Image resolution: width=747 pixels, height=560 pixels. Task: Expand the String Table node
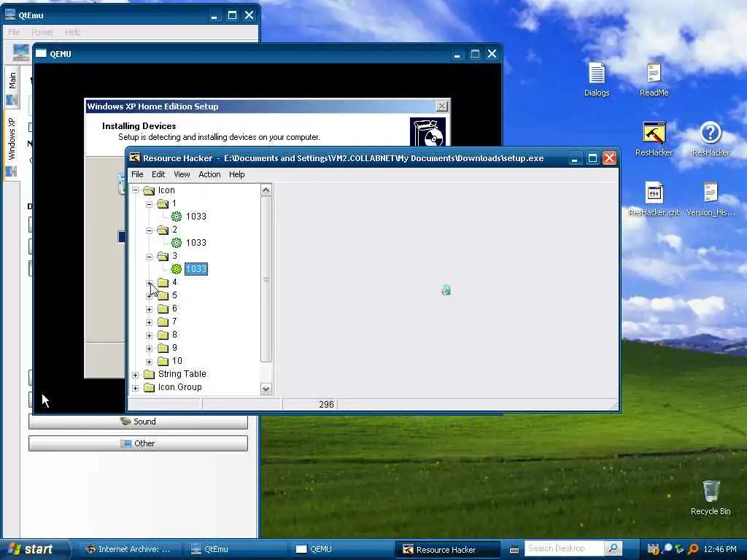135,375
